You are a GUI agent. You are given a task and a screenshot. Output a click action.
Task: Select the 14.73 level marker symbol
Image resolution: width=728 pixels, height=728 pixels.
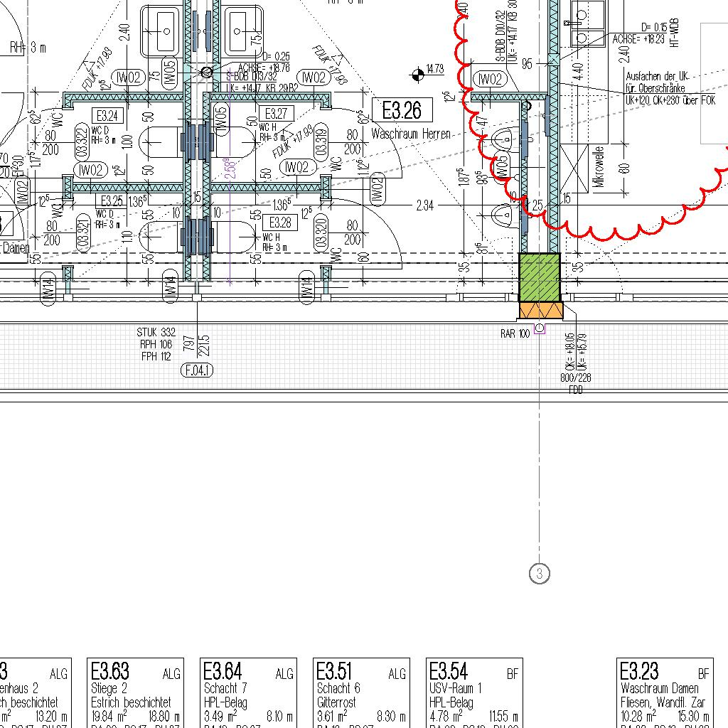[x=417, y=74]
